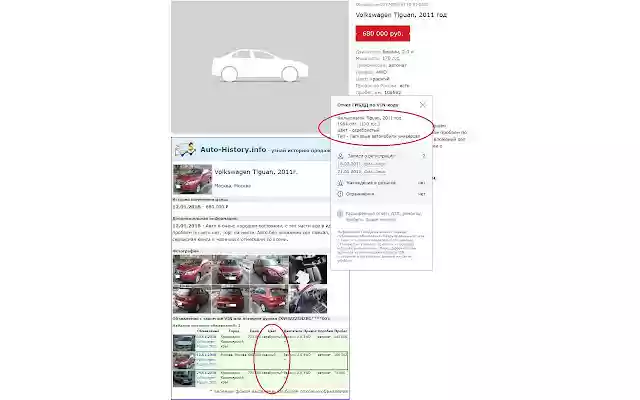Click the Krasnodar silver car thumbnail in first table row
This screenshot has width=640, height=400.
coord(184,343)
